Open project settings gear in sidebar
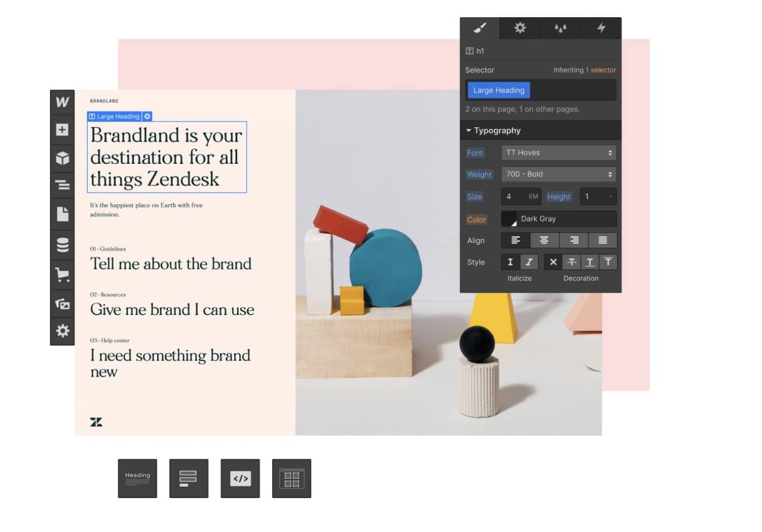The height and width of the screenshot is (532, 762). (62, 331)
